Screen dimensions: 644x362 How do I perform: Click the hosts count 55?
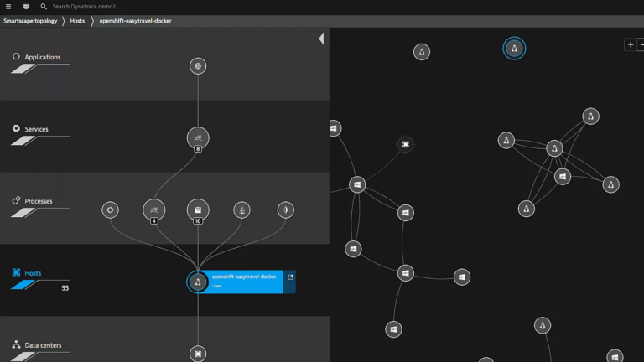pyautogui.click(x=65, y=288)
